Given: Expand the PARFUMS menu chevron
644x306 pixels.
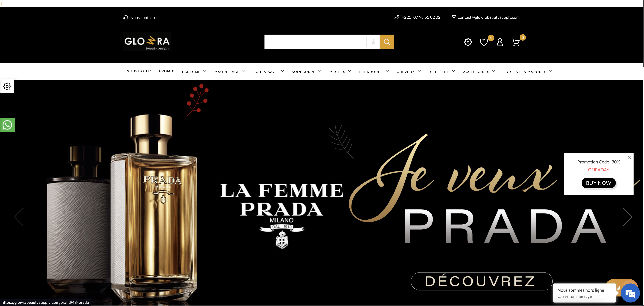Looking at the screenshot, I should [x=205, y=71].
